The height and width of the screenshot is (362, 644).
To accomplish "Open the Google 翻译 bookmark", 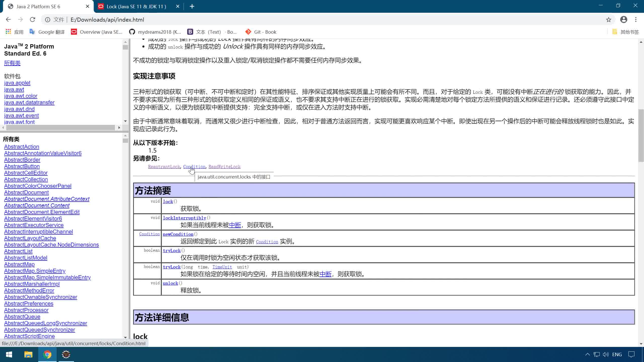I will (x=47, y=32).
